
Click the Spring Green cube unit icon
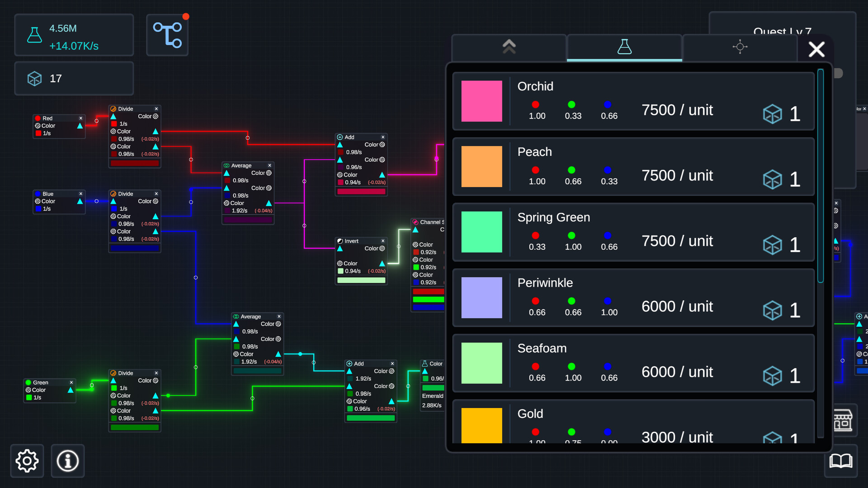(772, 245)
